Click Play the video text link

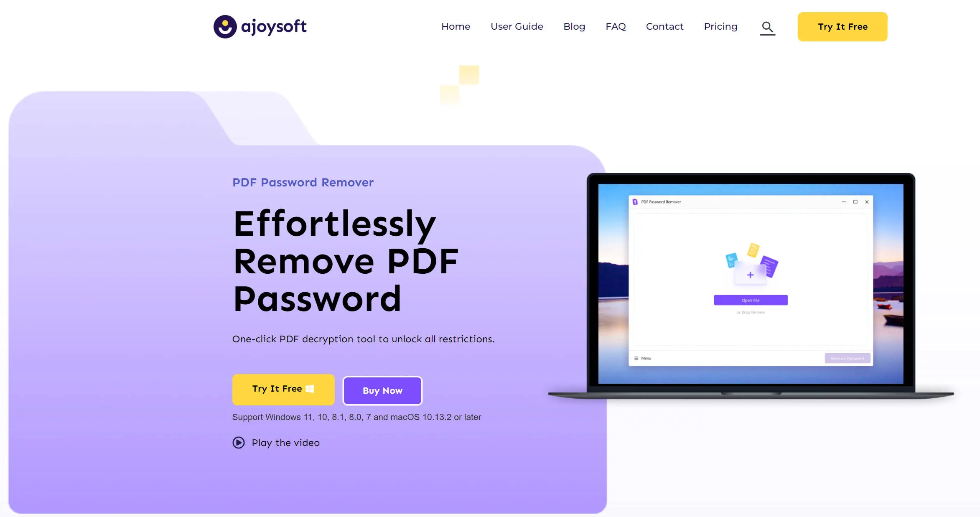286,443
